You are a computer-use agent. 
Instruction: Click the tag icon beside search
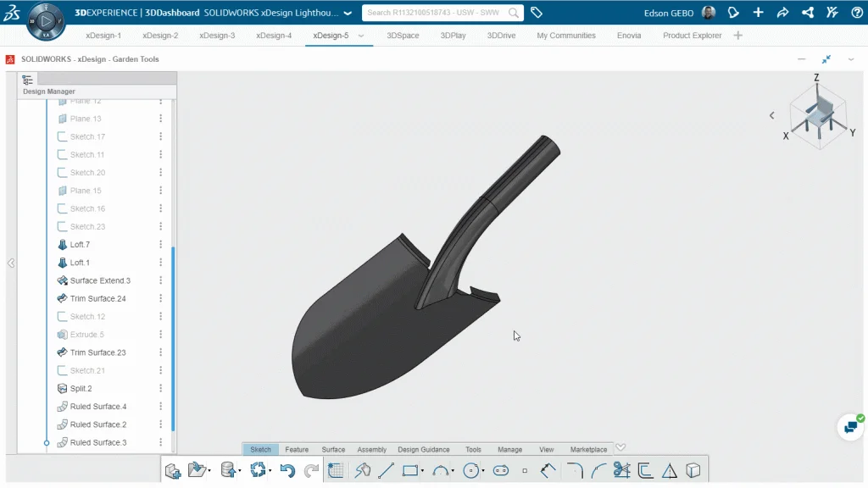(537, 13)
